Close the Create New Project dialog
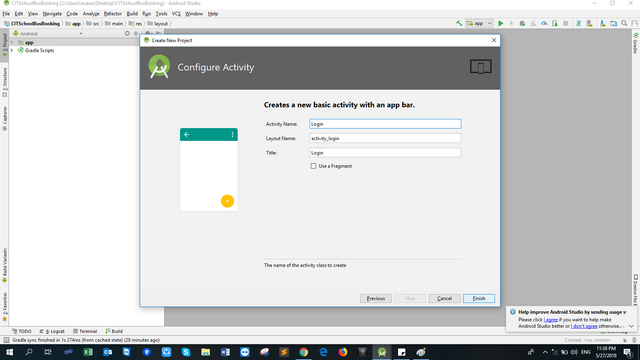The image size is (640, 360). point(494,40)
